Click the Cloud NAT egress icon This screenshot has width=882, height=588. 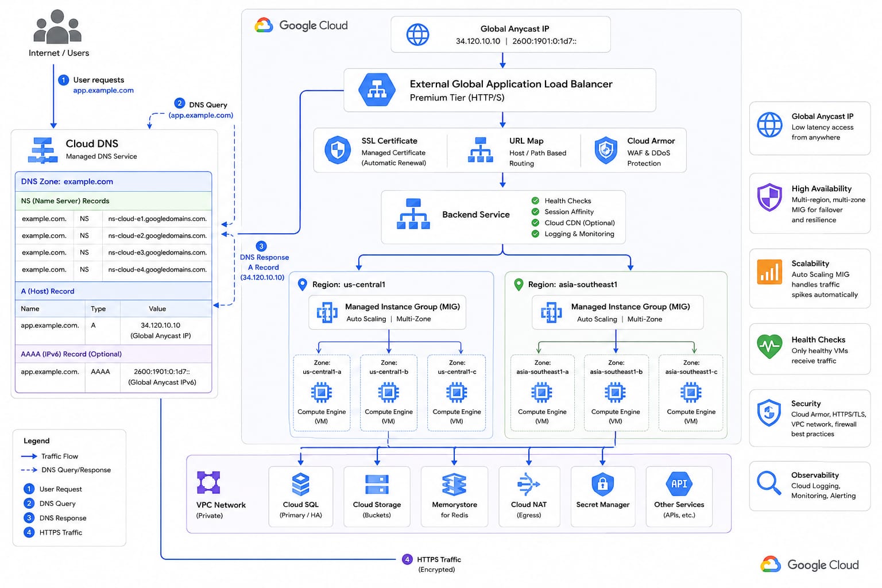529,484
